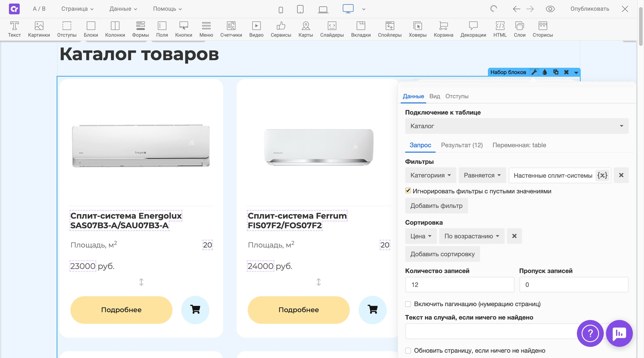Image resolution: width=644 pixels, height=358 pixels.
Task: Toggle page preview eye icon
Action: coord(550,9)
